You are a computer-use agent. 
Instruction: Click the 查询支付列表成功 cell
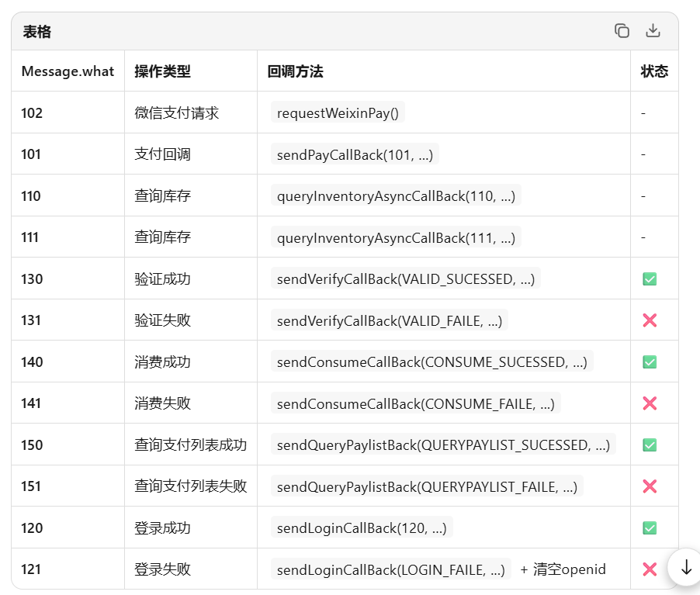click(x=190, y=445)
